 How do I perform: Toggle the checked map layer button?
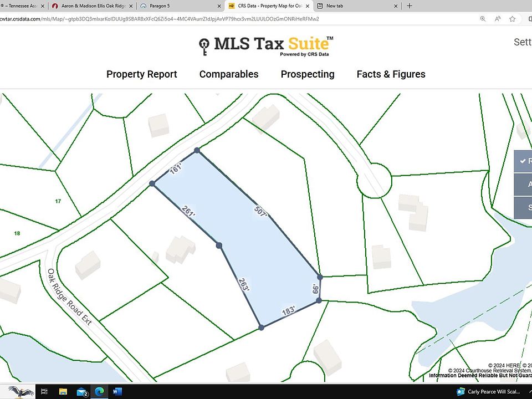[523, 161]
